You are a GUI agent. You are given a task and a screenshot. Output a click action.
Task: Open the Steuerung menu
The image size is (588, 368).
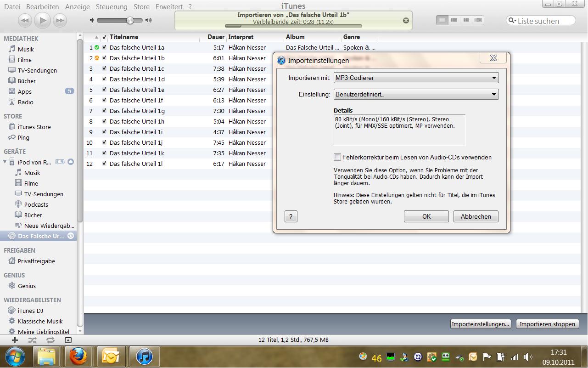click(112, 6)
